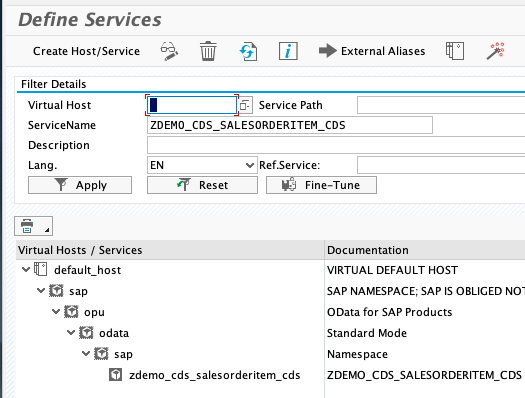Apply the service filter
Screen dimensions: 525x398
tap(80, 185)
